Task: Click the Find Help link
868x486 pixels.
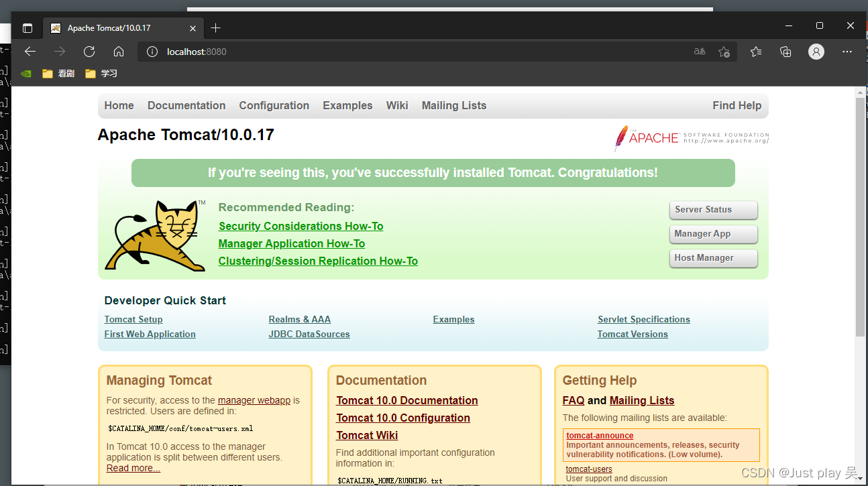Action: pos(737,105)
